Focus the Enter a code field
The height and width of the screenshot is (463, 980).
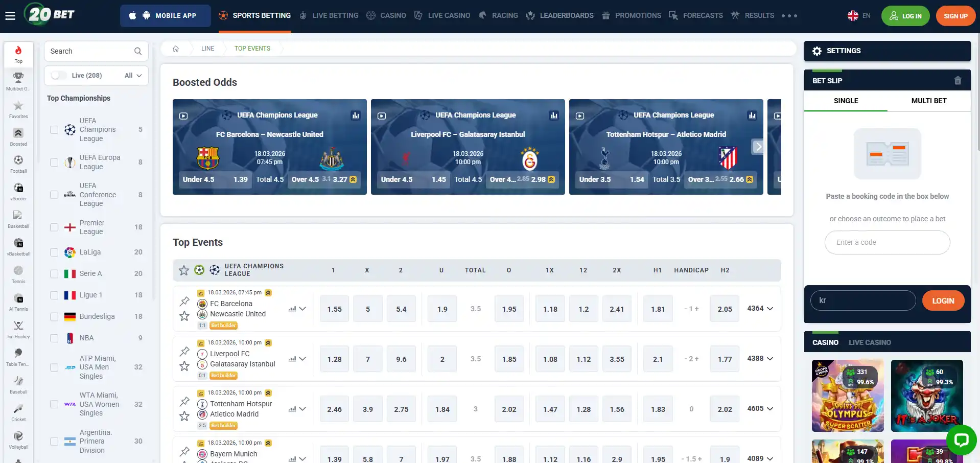[x=887, y=243]
